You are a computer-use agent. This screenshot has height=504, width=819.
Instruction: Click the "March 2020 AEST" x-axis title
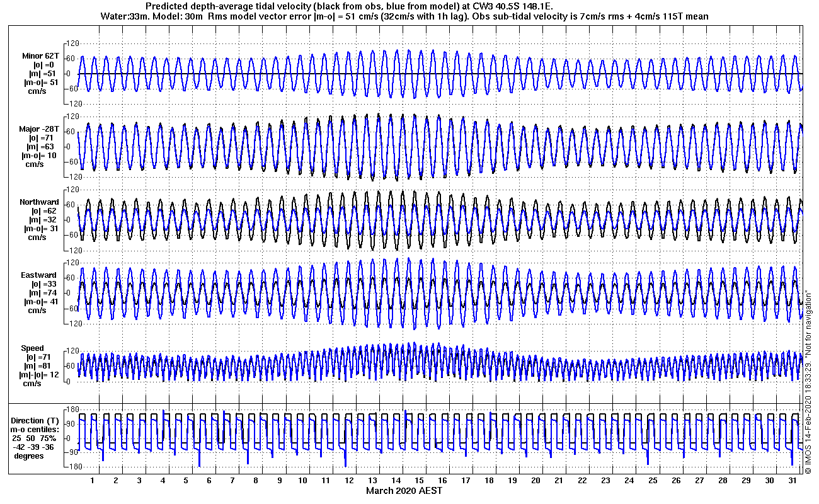point(404,491)
